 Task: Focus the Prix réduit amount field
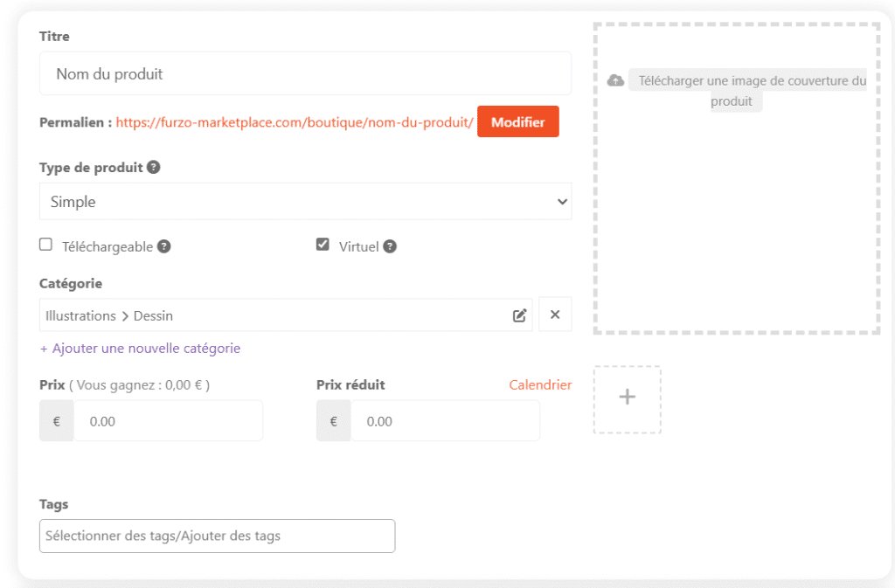click(x=445, y=421)
